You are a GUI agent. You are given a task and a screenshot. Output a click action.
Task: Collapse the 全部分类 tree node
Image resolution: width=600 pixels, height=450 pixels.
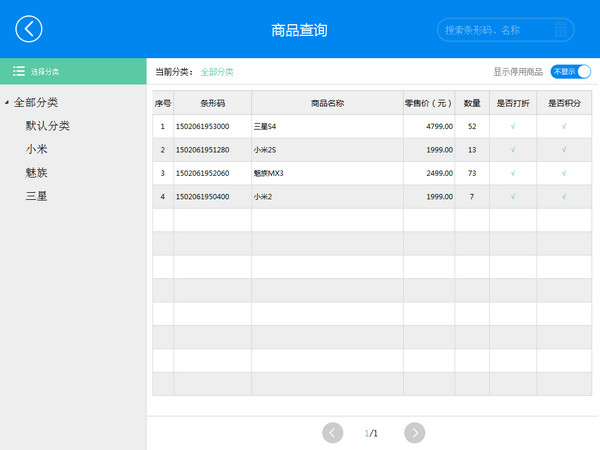7,103
